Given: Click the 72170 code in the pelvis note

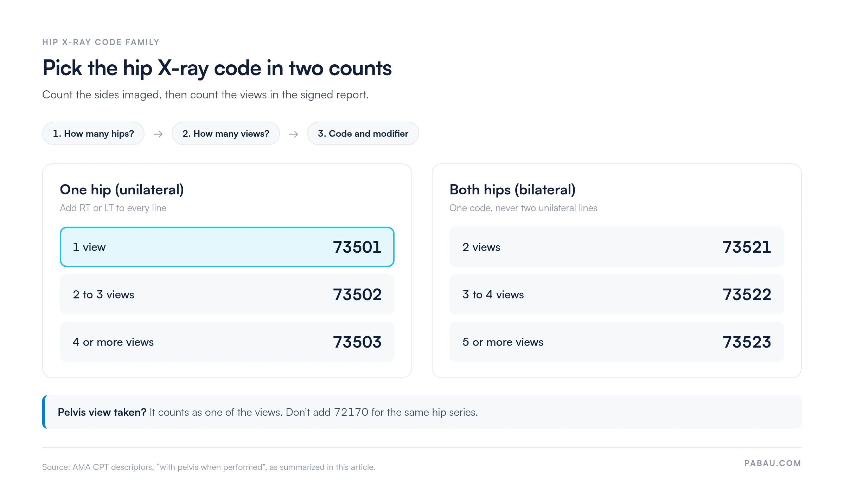Looking at the screenshot, I should (x=351, y=412).
